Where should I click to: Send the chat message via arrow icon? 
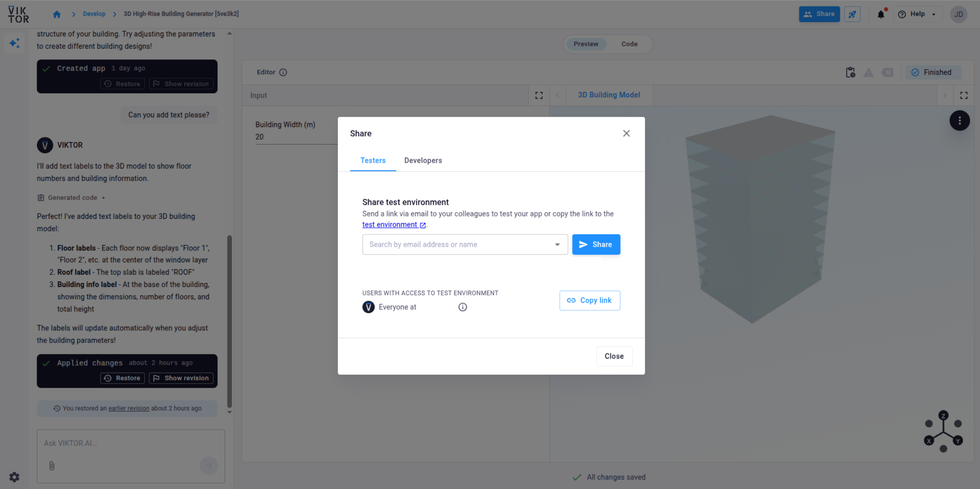(209, 466)
